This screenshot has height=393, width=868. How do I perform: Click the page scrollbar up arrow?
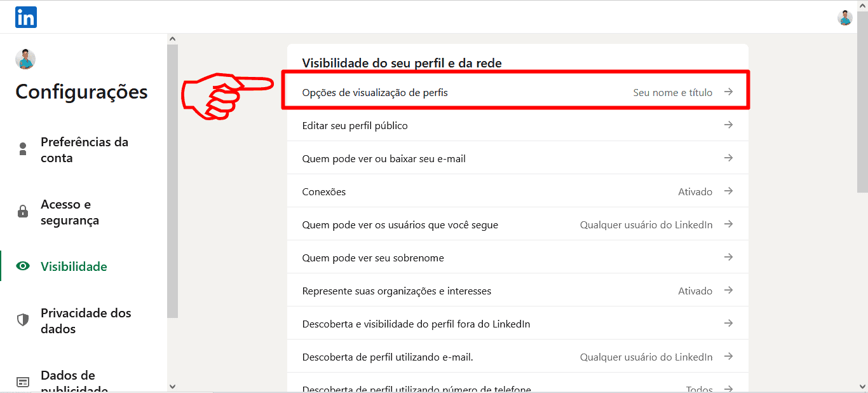pyautogui.click(x=862, y=5)
